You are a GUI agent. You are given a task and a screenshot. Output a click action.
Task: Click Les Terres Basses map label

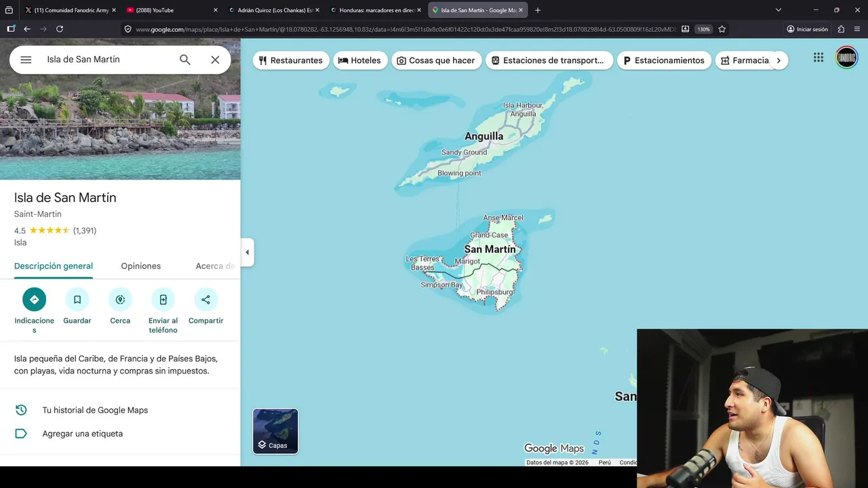(x=422, y=263)
